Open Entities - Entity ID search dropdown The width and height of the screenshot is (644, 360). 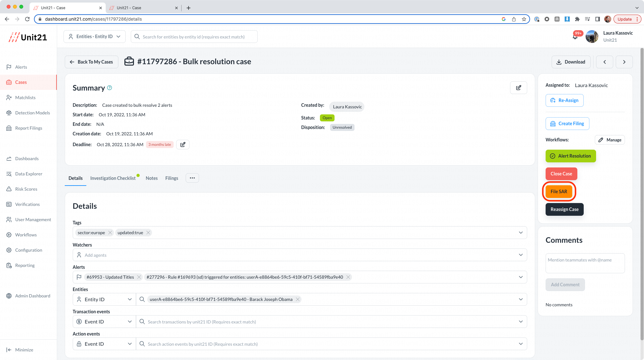(95, 37)
